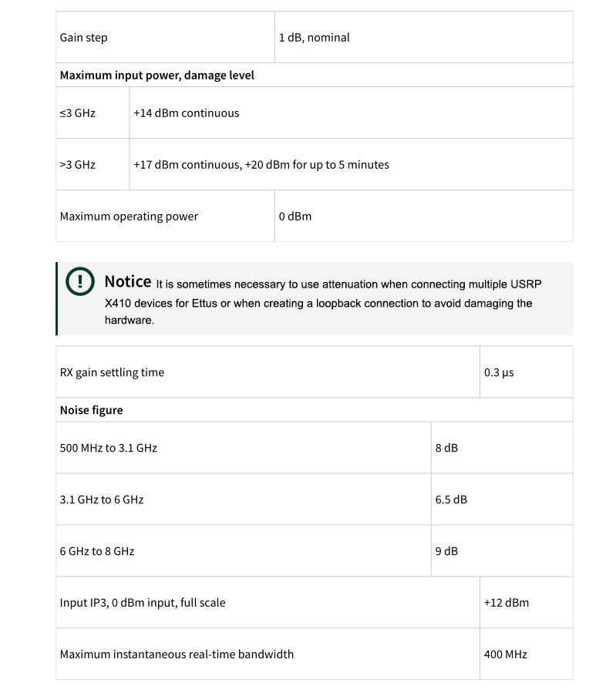Click the "Gain step" row label
The height and width of the screenshot is (686, 616).
84,38
